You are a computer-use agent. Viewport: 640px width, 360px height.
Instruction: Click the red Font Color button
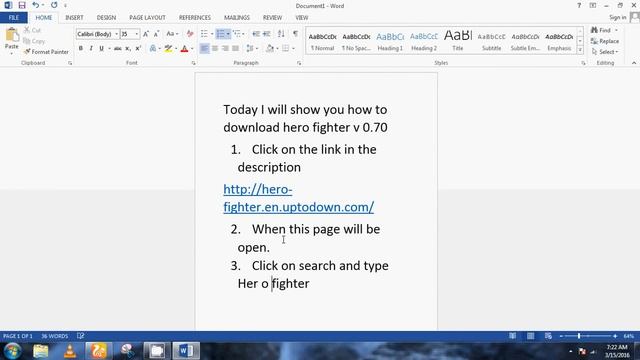[x=184, y=49]
